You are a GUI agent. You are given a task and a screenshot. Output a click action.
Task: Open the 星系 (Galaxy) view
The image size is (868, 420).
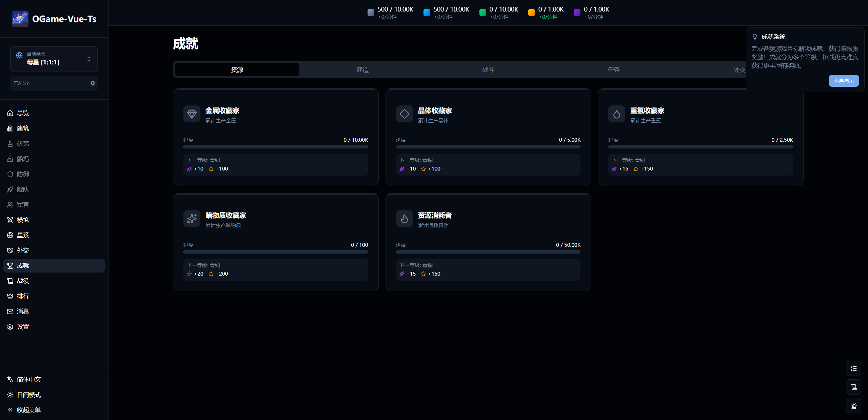click(x=23, y=235)
